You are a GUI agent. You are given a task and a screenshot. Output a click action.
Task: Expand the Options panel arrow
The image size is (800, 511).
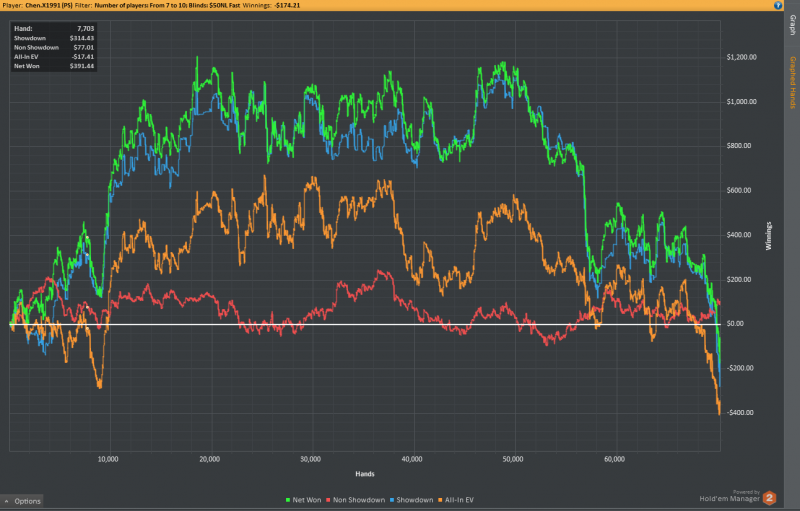point(7,500)
